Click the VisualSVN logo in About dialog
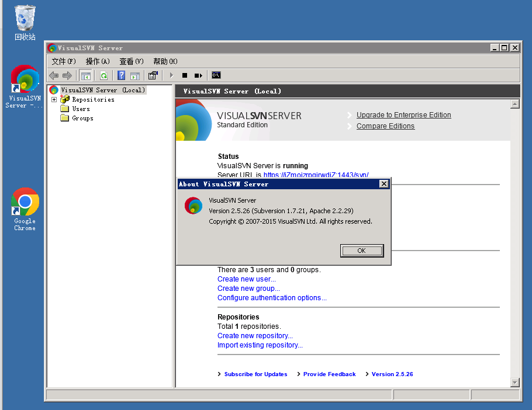This screenshot has height=410, width=532. 194,206
